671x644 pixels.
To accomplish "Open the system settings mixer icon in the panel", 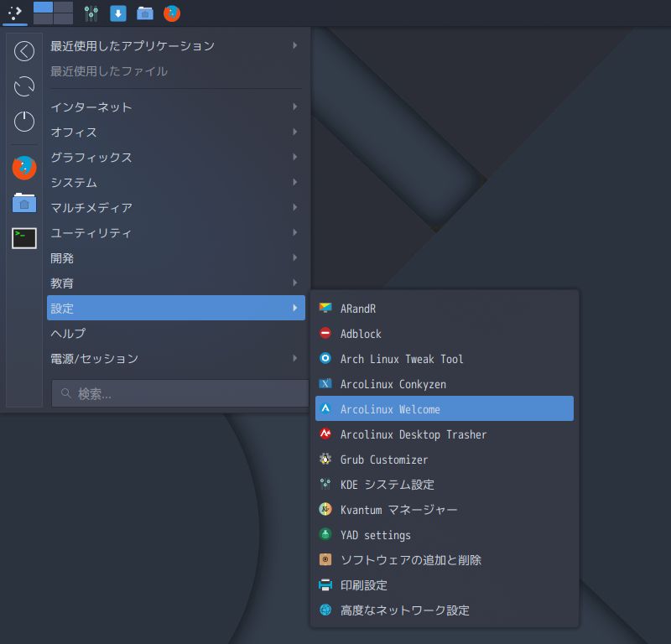I will pos(91,13).
